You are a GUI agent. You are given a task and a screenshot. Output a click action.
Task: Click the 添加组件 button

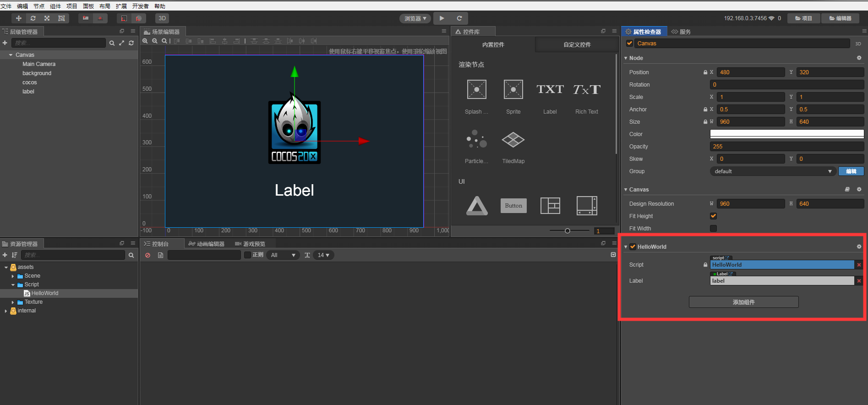tap(744, 302)
